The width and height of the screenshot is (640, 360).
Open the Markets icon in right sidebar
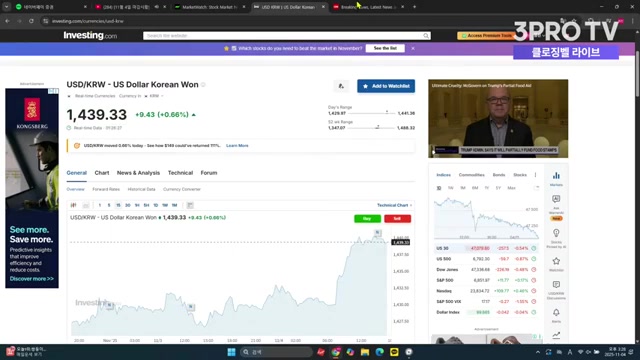point(556,178)
